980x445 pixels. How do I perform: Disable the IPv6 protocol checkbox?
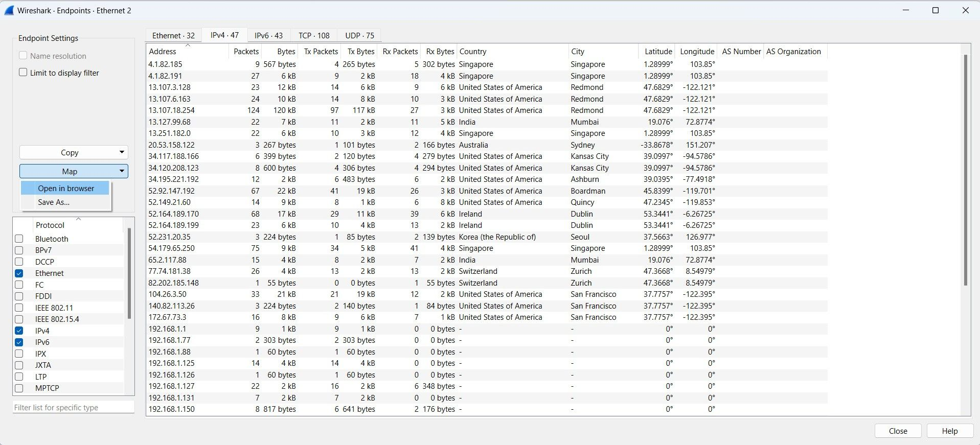coord(19,342)
